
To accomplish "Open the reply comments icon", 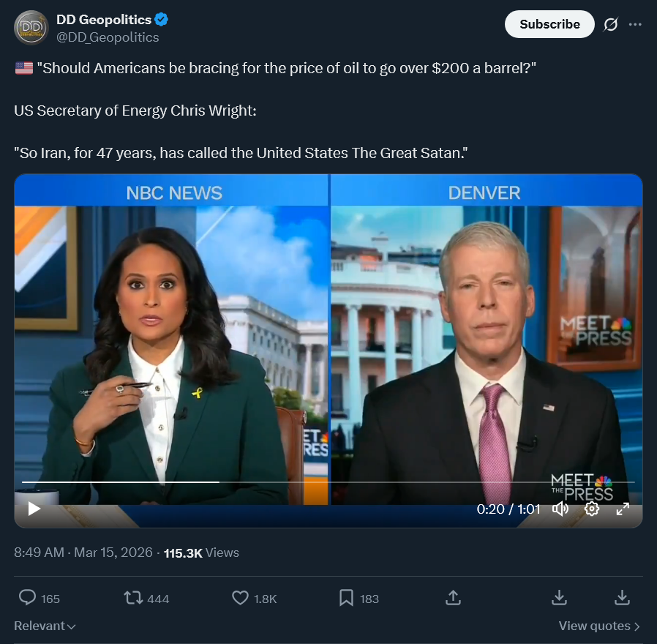I will point(28,598).
